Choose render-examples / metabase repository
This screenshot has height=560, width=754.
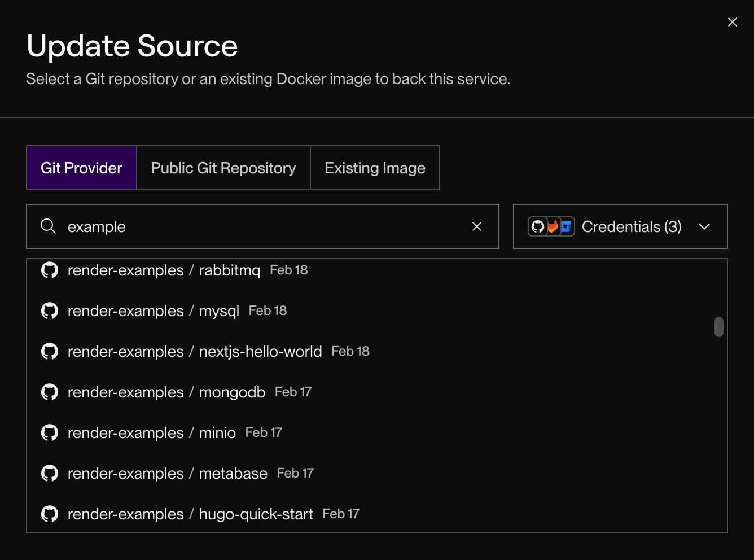376,474
